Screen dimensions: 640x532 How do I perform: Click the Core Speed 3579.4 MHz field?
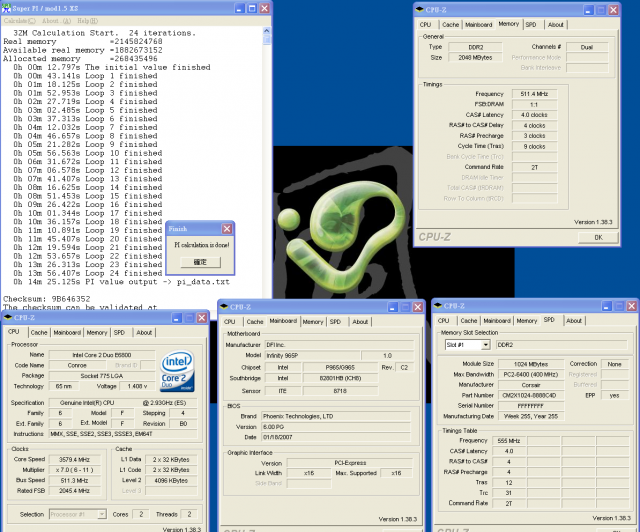pyautogui.click(x=74, y=460)
